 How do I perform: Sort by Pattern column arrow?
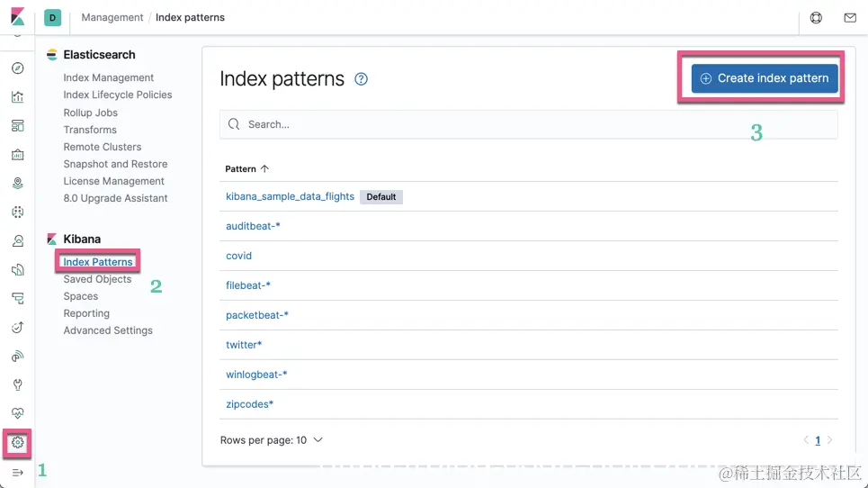point(264,169)
